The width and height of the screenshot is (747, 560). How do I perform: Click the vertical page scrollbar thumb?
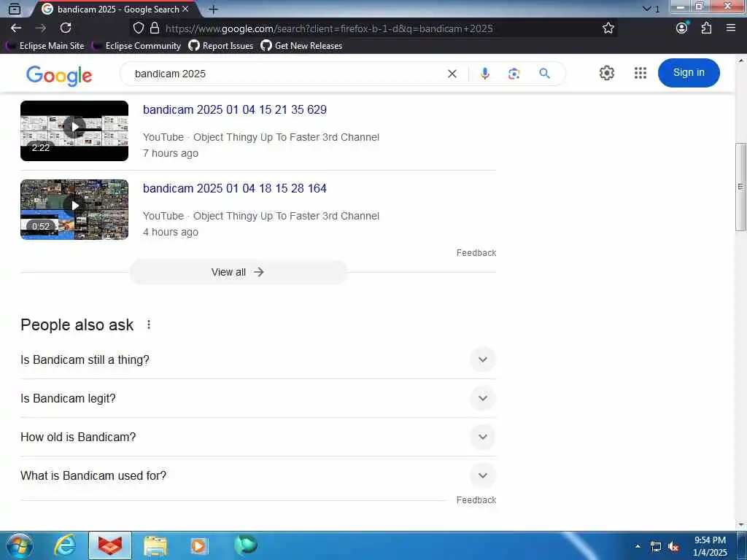pos(741,187)
